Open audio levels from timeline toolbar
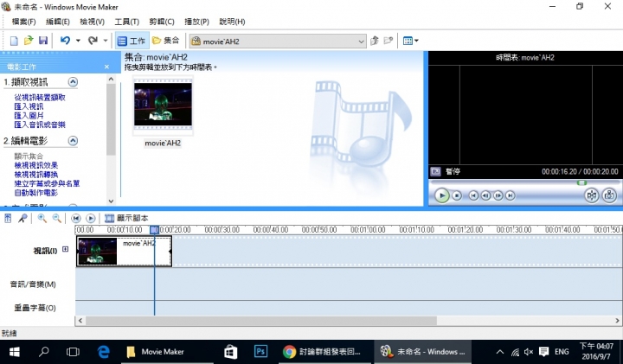 [8, 218]
